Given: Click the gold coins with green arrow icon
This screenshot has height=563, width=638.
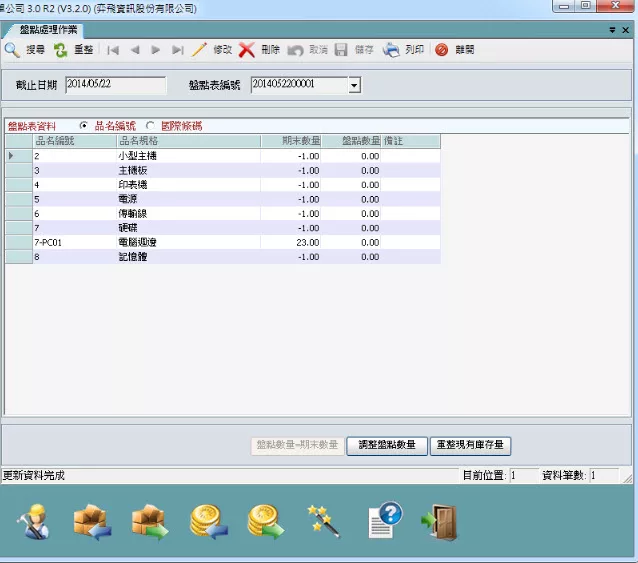Looking at the screenshot, I should [x=267, y=521].
